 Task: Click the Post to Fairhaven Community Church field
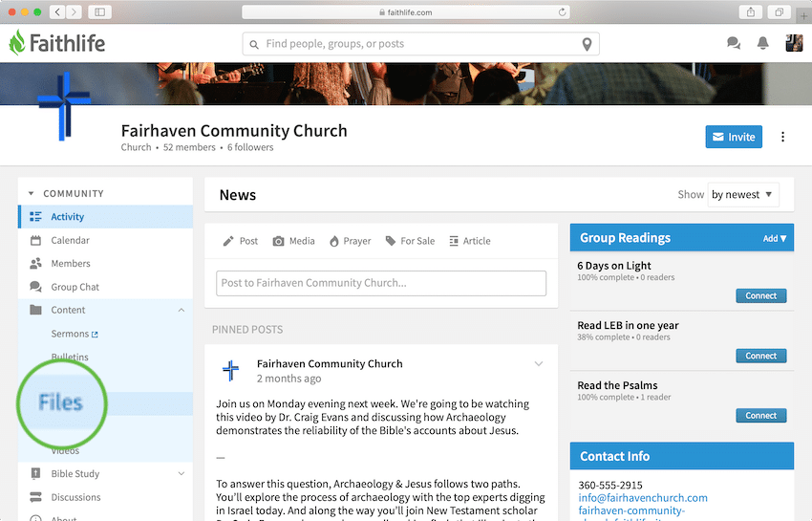(381, 283)
